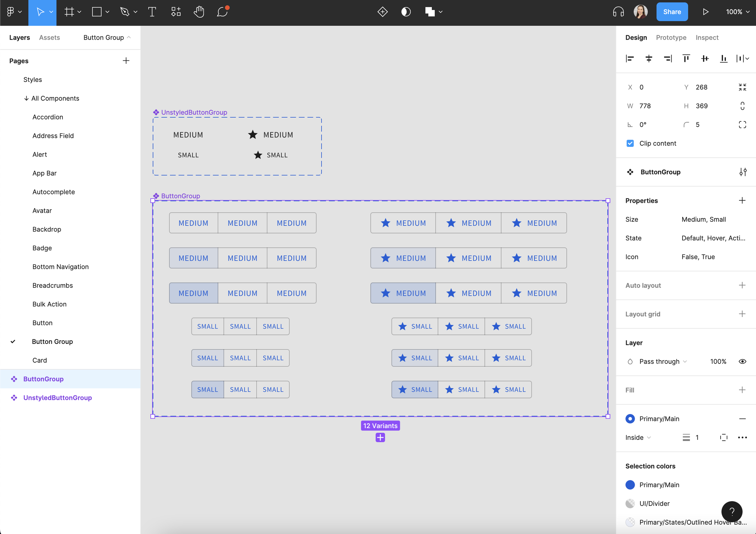Image resolution: width=756 pixels, height=534 pixels.
Task: Click the Share button
Action: 672,12
